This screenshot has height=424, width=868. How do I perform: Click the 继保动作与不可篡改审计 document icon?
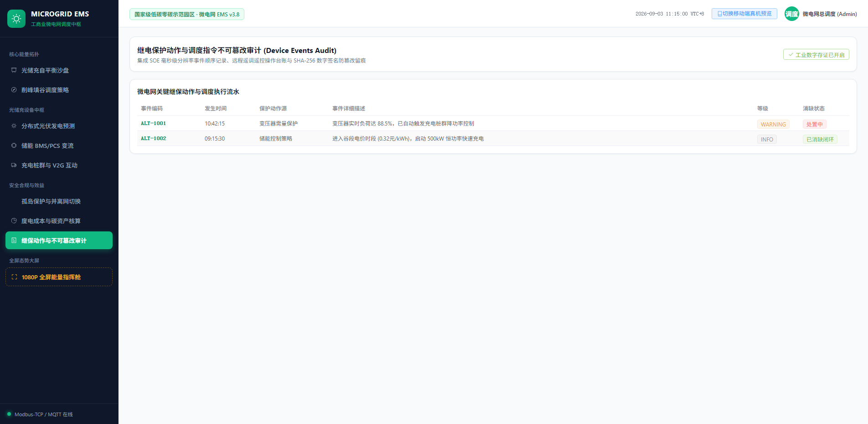[14, 241]
